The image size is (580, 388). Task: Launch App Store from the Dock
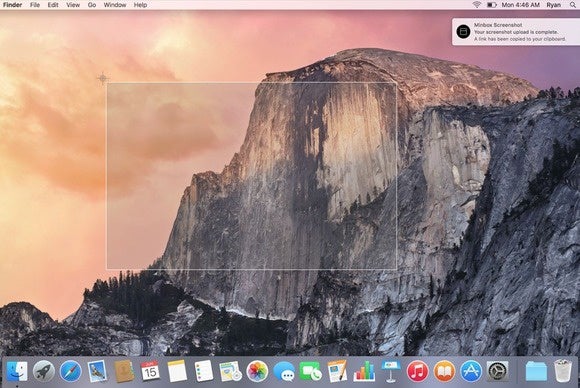(471, 371)
